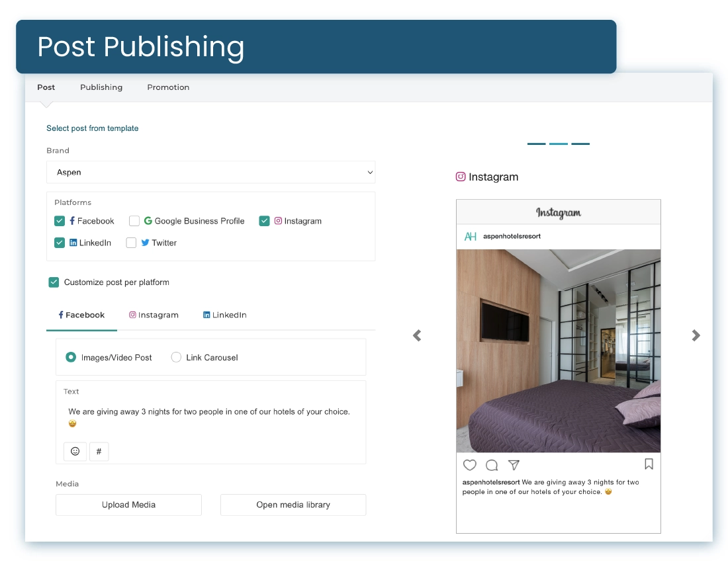Insert hashtag with the # button
This screenshot has height=582, width=728.
click(99, 451)
